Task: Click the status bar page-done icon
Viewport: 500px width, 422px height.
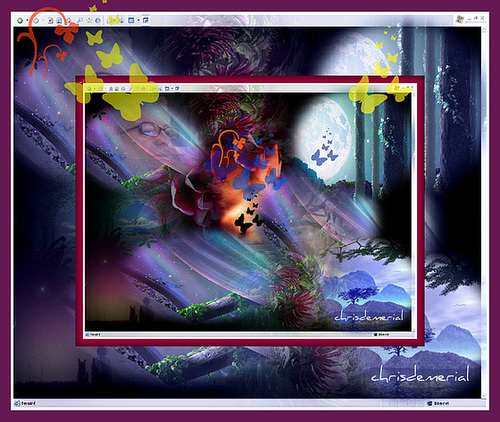Action: pos(17,403)
